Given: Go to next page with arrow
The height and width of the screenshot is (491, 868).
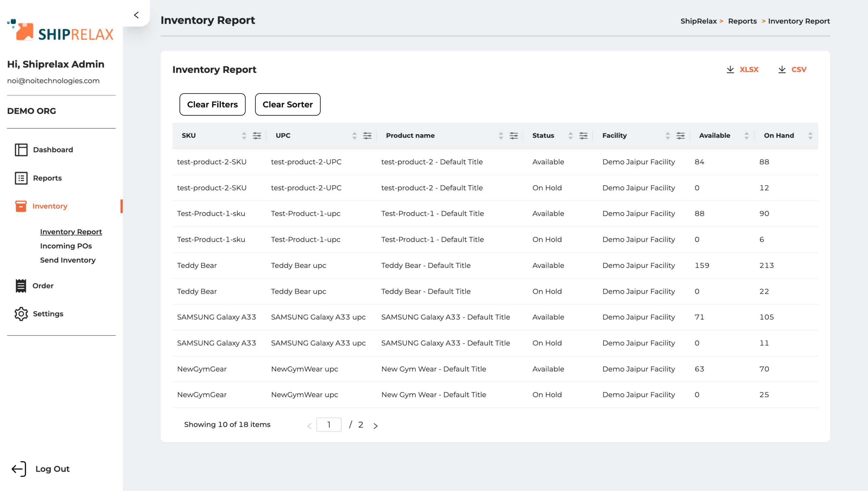Looking at the screenshot, I should 375,426.
